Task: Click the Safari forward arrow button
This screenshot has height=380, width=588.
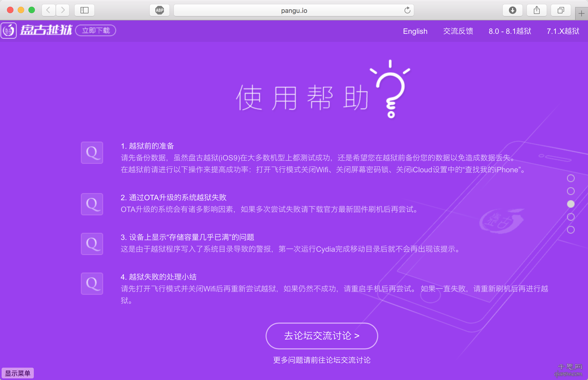Action: click(x=63, y=10)
